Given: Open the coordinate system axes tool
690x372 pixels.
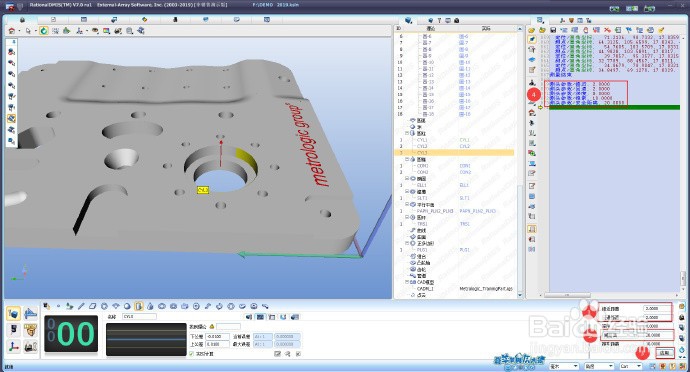Looking at the screenshot, I should coord(79,31).
